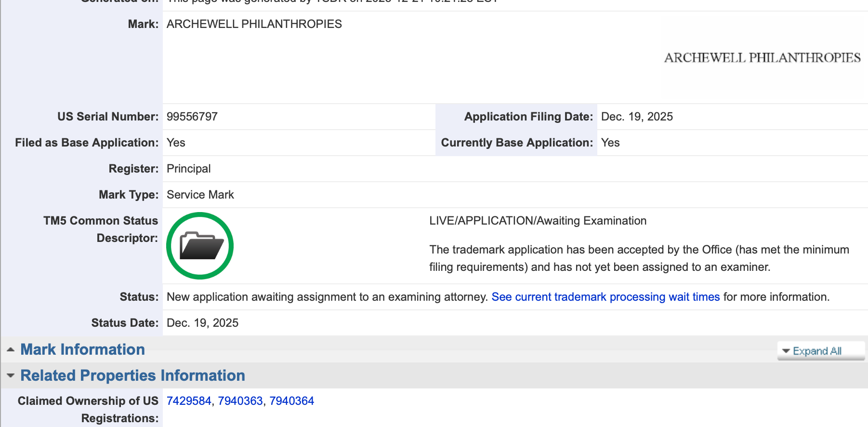Click the Expand All button
Image resolution: width=868 pixels, height=427 pixels.
821,351
